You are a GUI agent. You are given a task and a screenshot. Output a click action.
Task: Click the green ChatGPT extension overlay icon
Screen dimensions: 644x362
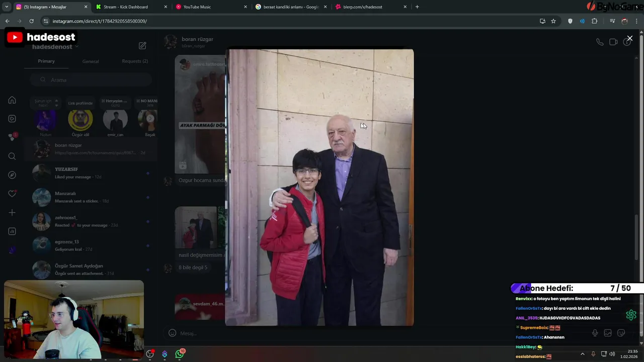click(631, 315)
